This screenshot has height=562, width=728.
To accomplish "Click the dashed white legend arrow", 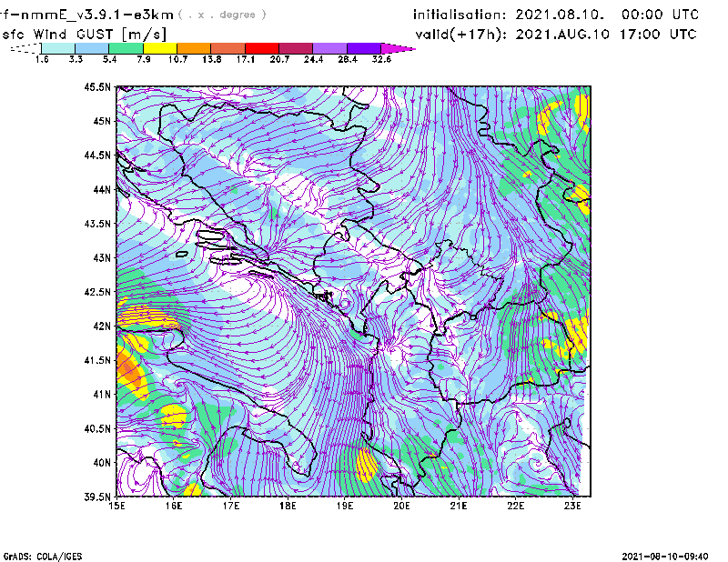I will [x=25, y=48].
